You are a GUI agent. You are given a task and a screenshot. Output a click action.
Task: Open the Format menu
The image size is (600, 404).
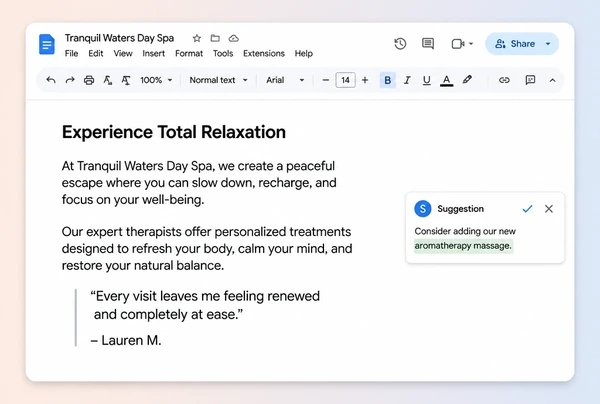pos(189,54)
